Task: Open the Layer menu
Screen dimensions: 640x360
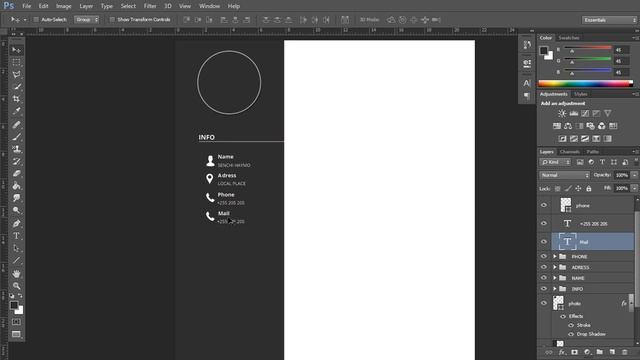Action: pos(86,6)
